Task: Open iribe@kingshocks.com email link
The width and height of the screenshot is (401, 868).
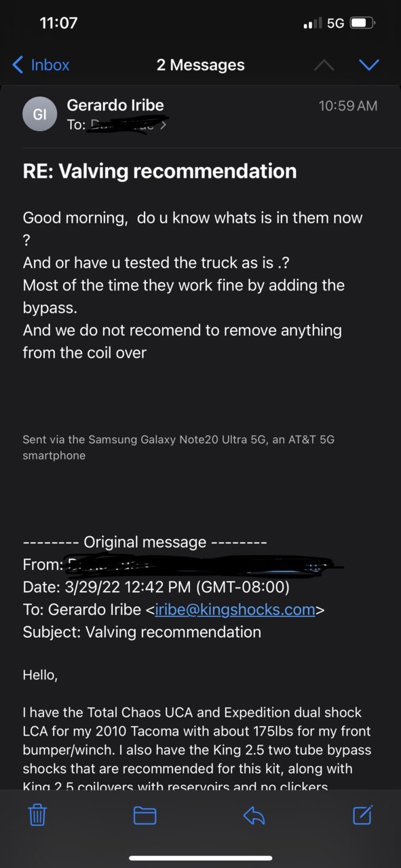Action: (x=235, y=609)
